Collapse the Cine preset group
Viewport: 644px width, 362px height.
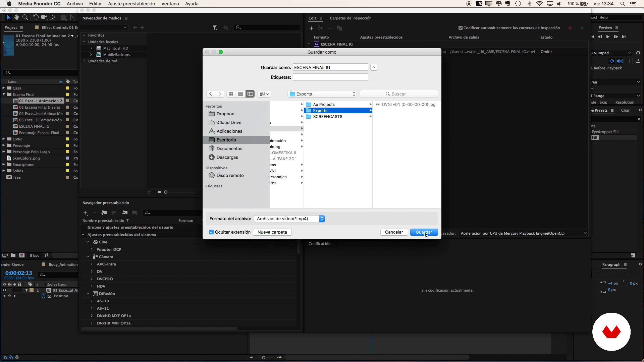[88, 242]
